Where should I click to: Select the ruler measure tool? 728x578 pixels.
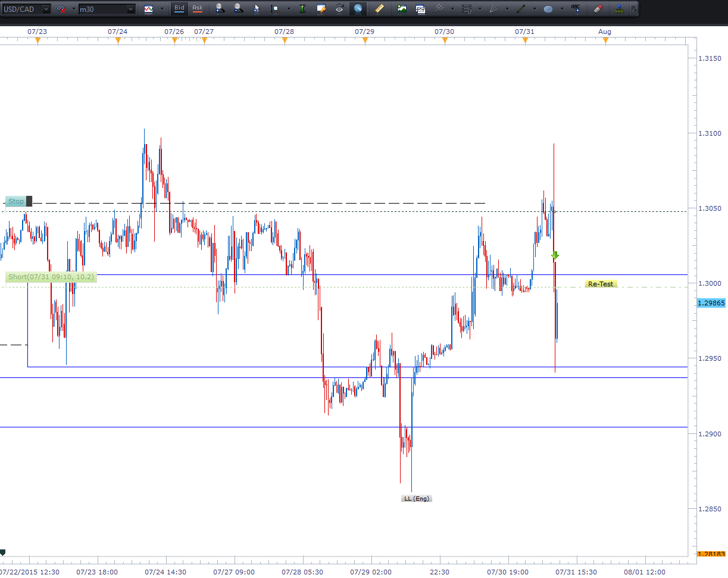379,9
